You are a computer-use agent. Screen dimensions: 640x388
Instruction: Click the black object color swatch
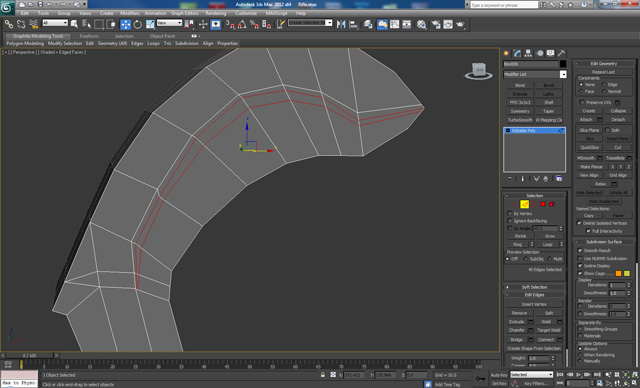coord(563,64)
